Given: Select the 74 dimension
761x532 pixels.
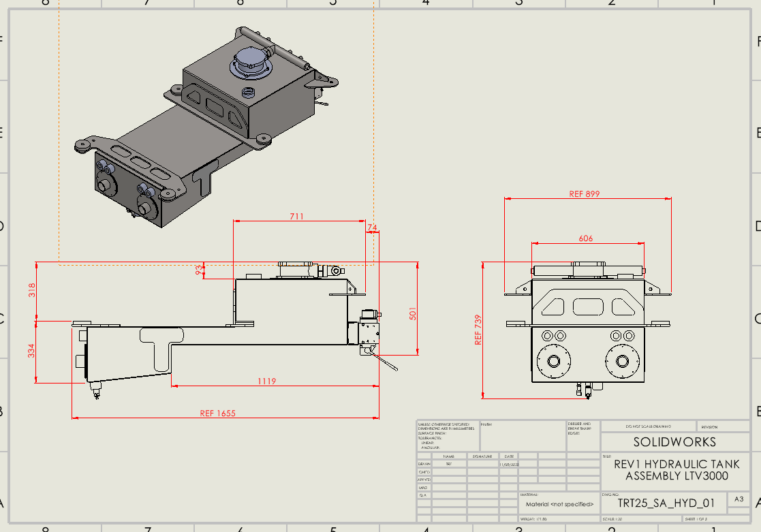Looking at the screenshot, I should pyautogui.click(x=372, y=227).
